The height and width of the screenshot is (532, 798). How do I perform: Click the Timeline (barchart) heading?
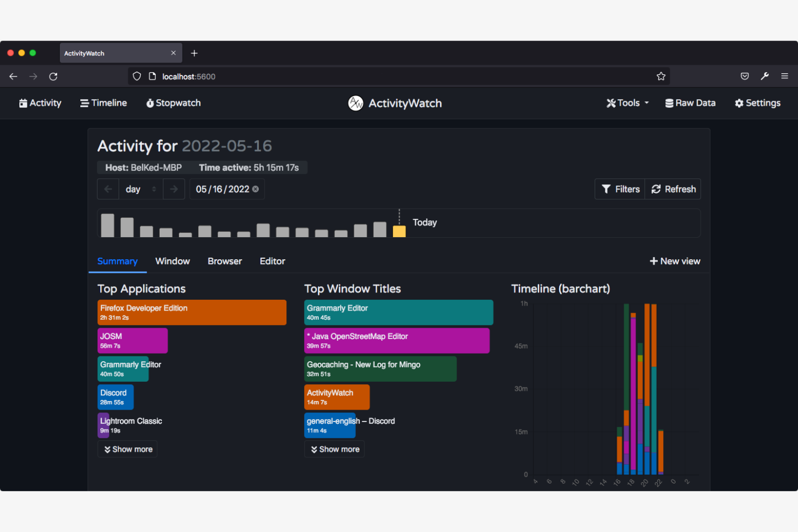pos(561,289)
